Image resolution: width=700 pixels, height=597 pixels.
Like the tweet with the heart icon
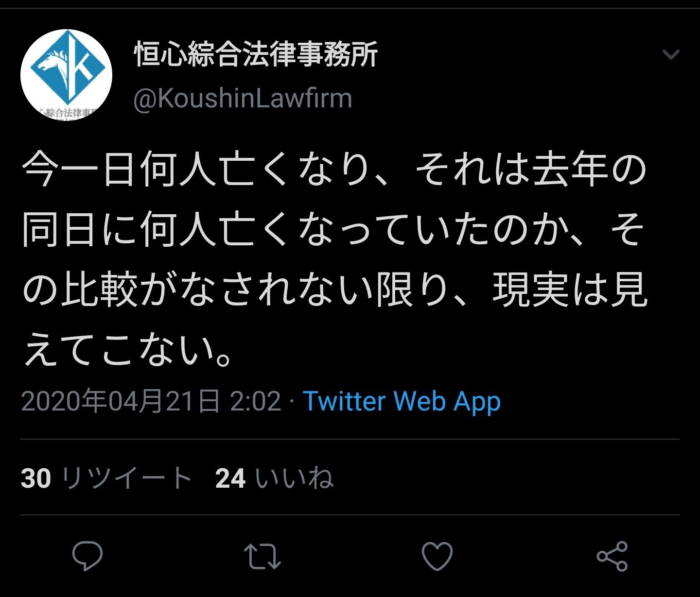click(x=437, y=556)
